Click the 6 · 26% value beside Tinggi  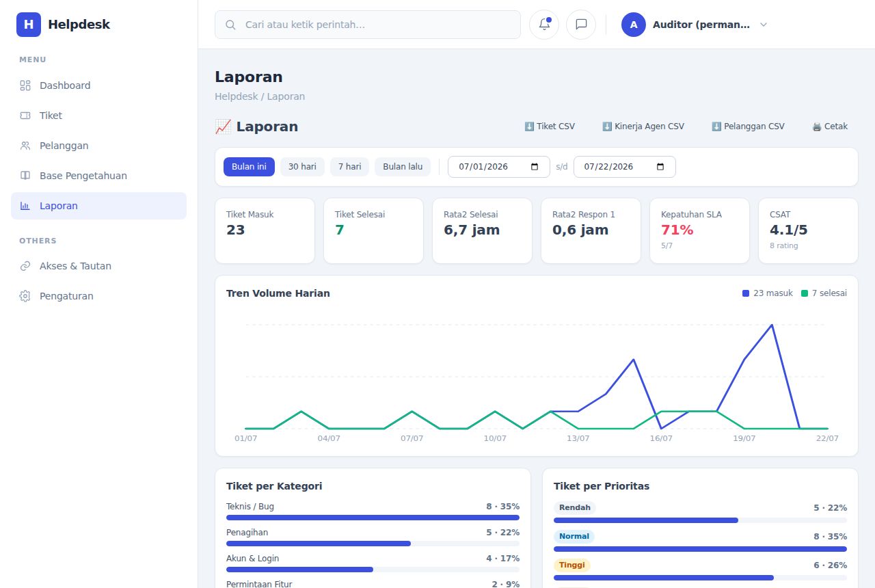coord(831,565)
